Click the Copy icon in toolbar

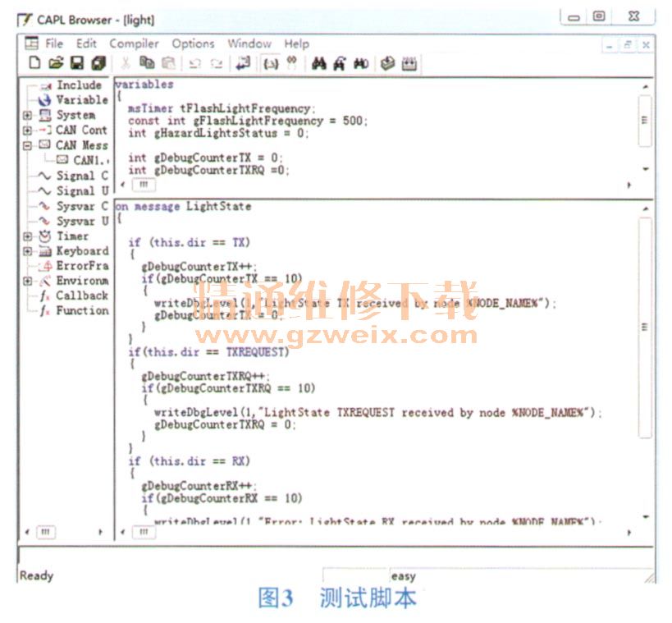(147, 63)
